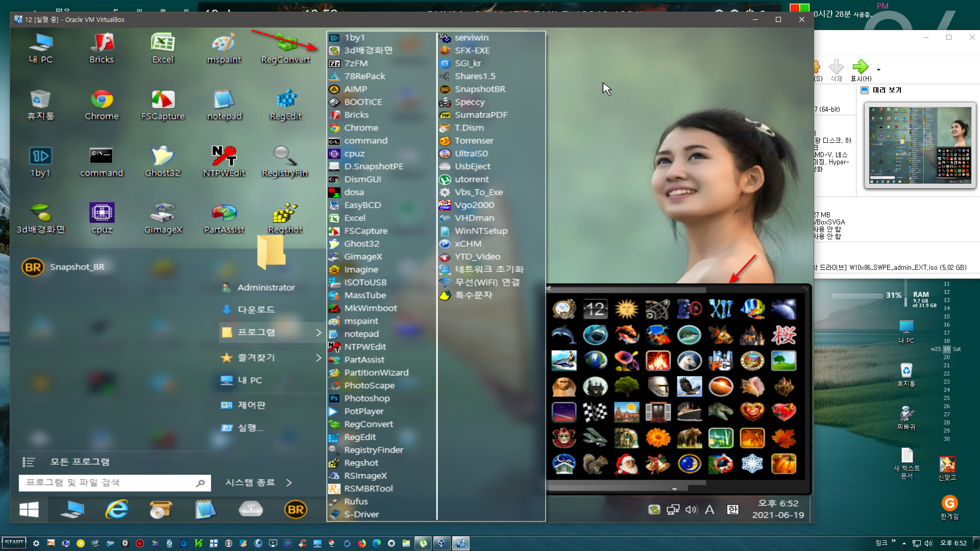Expand the 프로그램 submenu arrow
The width and height of the screenshot is (980, 551).
click(318, 332)
